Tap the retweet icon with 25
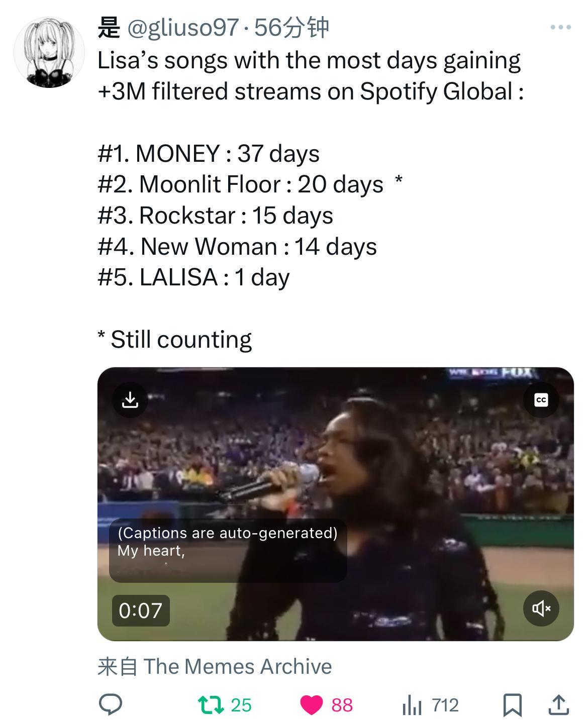This screenshot has height=725, width=588. click(x=211, y=704)
